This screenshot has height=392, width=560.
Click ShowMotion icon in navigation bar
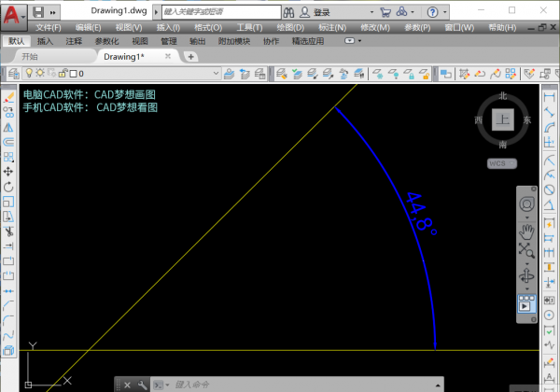pyautogui.click(x=526, y=304)
